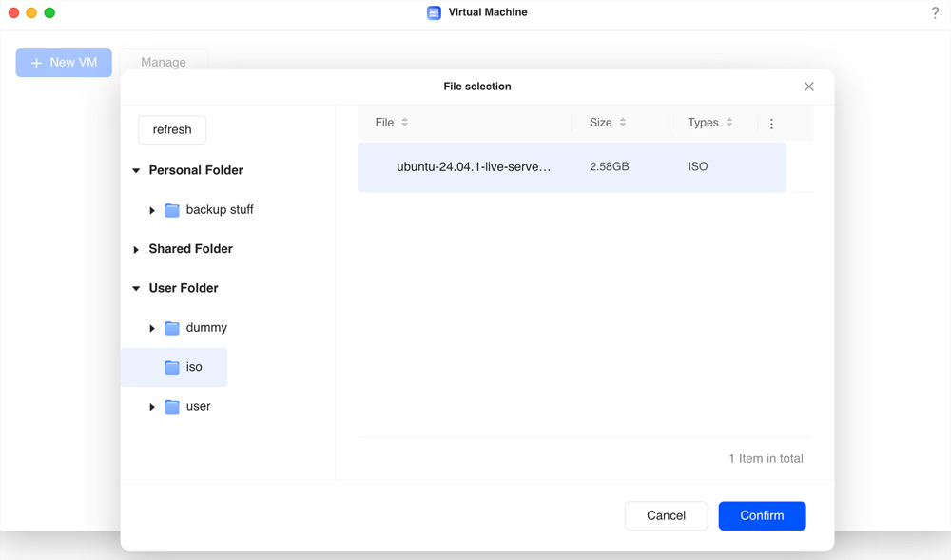
Task: Sort files by the Size column
Action: tap(623, 123)
